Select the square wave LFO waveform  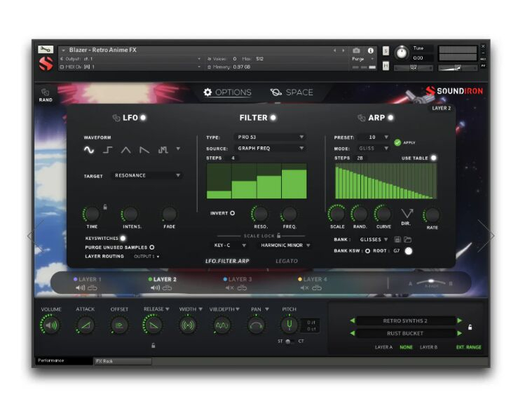coord(108,149)
